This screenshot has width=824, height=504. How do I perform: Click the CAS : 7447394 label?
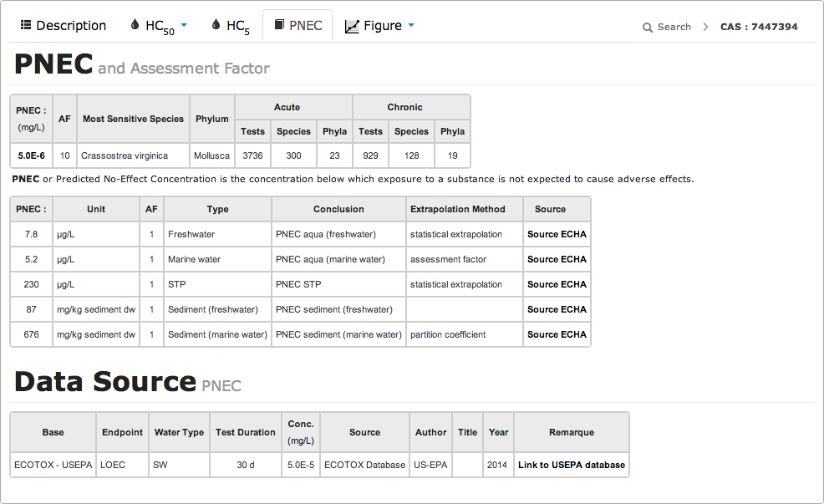click(x=759, y=27)
